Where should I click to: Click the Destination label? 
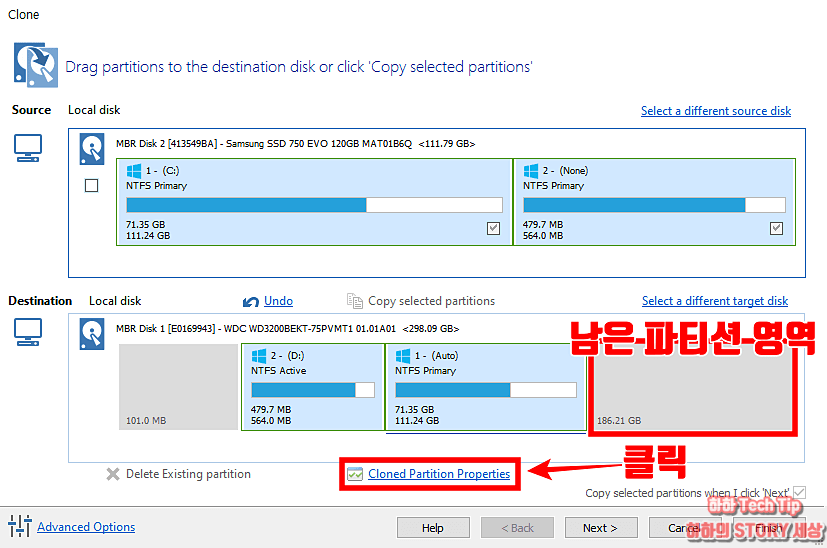coord(40,301)
